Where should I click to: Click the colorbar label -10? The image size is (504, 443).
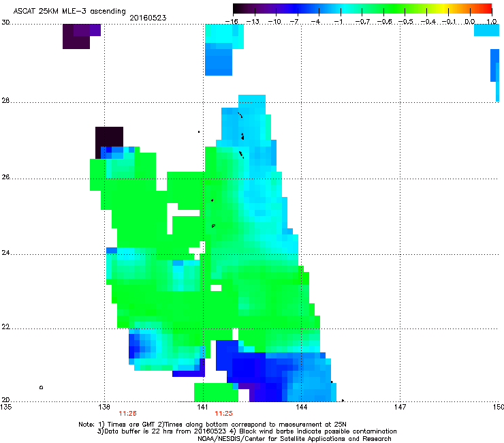point(274,22)
